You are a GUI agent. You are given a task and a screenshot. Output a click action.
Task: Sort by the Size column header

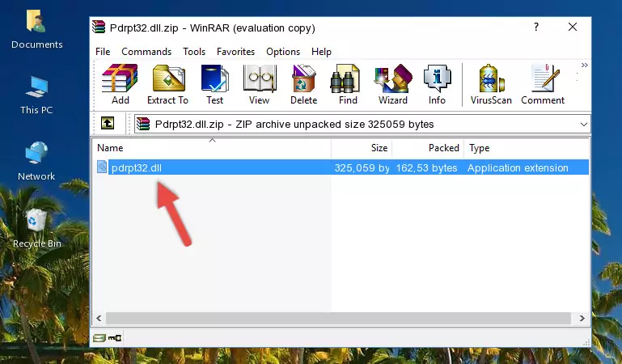[x=362, y=148]
